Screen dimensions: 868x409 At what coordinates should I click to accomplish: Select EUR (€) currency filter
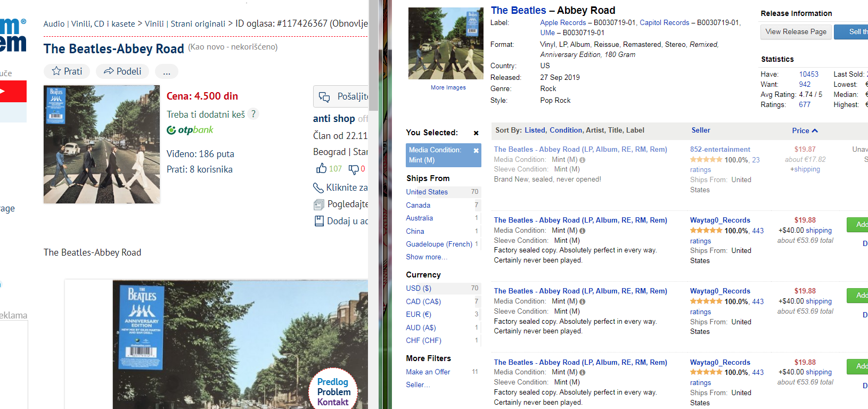pyautogui.click(x=419, y=314)
